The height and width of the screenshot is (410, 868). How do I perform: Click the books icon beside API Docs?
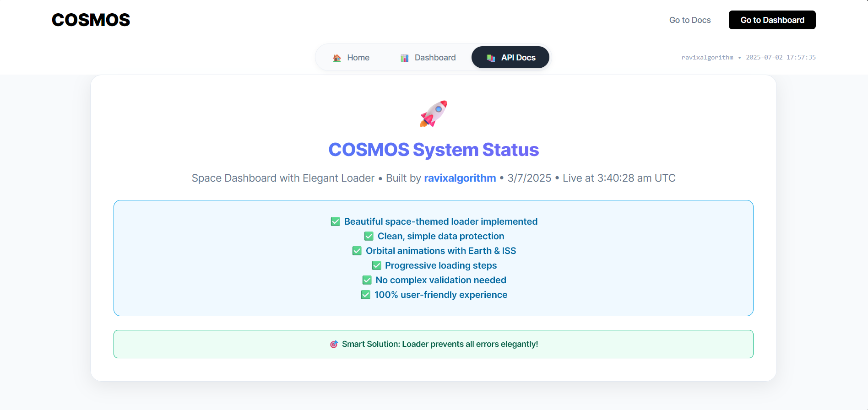click(491, 58)
